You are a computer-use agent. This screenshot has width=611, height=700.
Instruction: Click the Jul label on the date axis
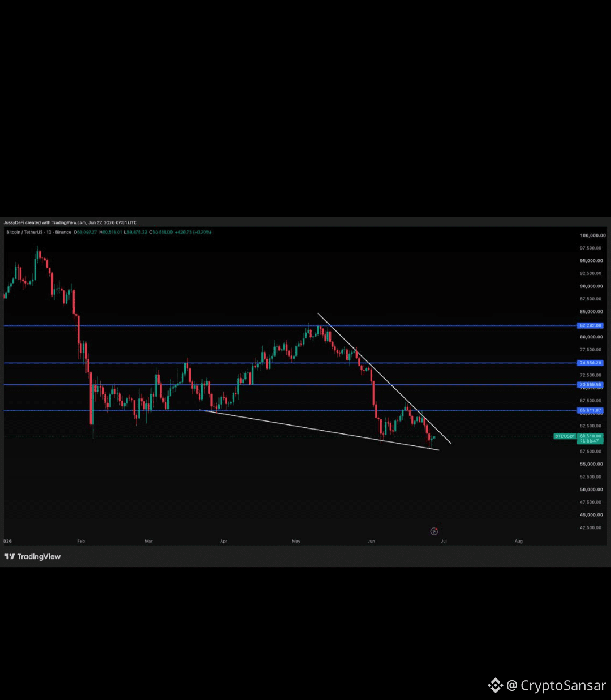point(444,542)
